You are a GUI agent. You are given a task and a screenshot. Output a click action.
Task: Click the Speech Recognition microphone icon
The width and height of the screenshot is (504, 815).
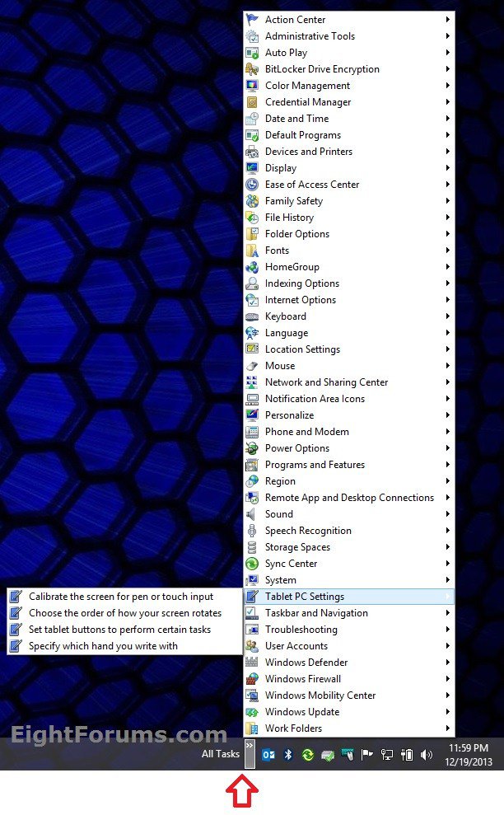pyautogui.click(x=252, y=531)
